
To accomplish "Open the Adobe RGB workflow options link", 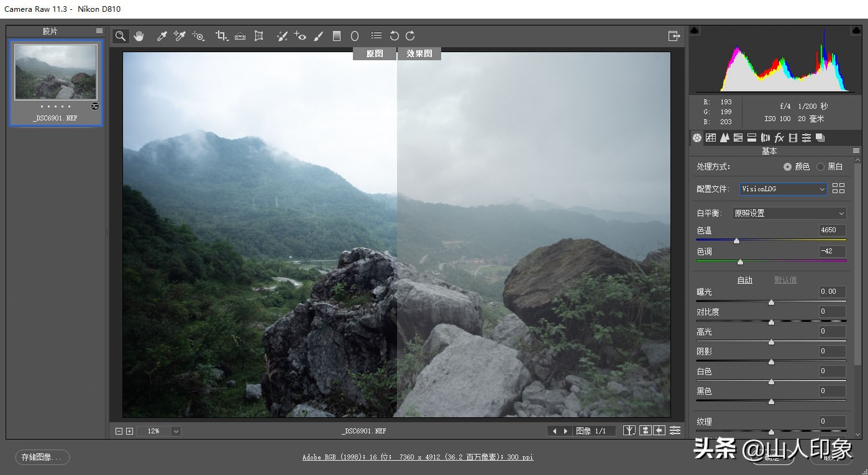I will (418, 457).
